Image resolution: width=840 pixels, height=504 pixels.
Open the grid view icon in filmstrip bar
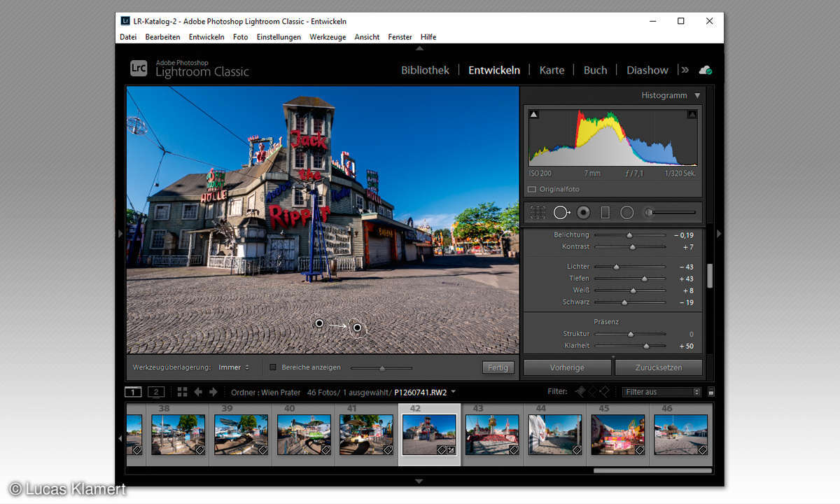tap(182, 392)
